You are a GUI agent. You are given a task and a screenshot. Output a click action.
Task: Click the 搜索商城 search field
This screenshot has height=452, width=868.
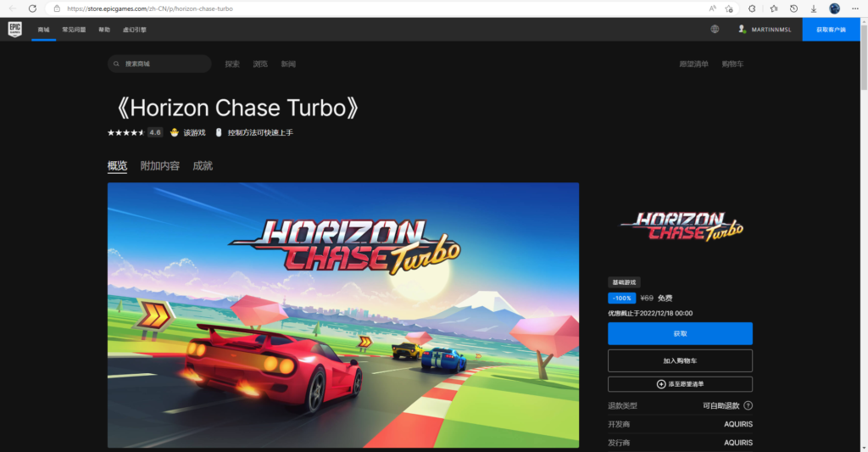pyautogui.click(x=159, y=64)
